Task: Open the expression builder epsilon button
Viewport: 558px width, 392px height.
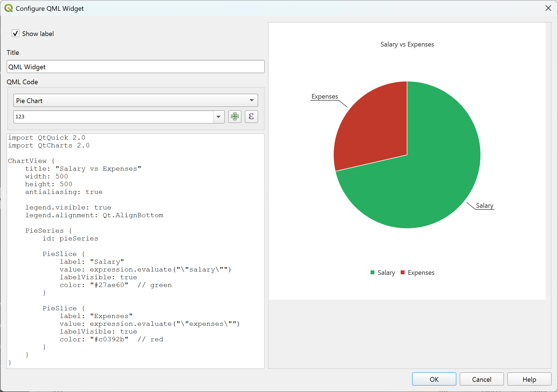Action: (x=251, y=117)
